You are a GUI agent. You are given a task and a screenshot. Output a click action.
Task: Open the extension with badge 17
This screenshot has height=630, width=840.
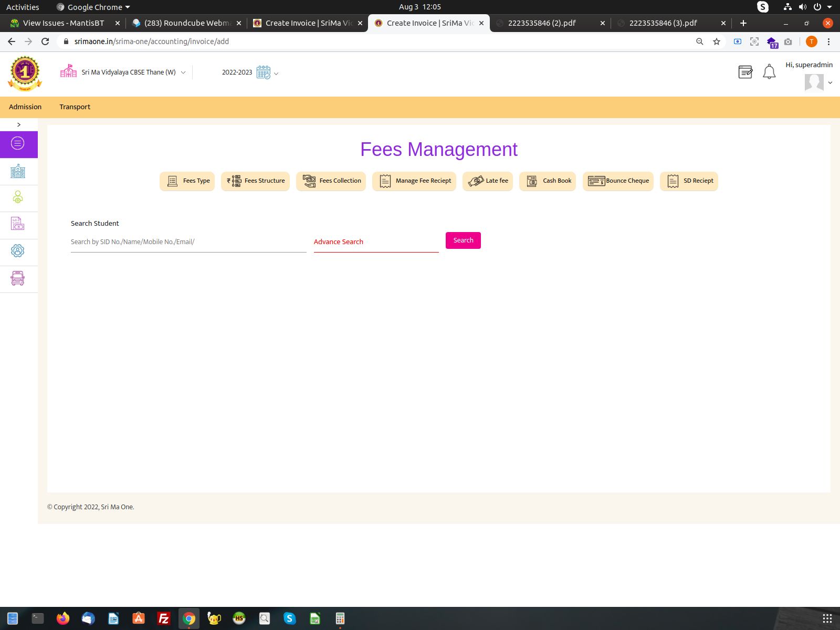(772, 42)
